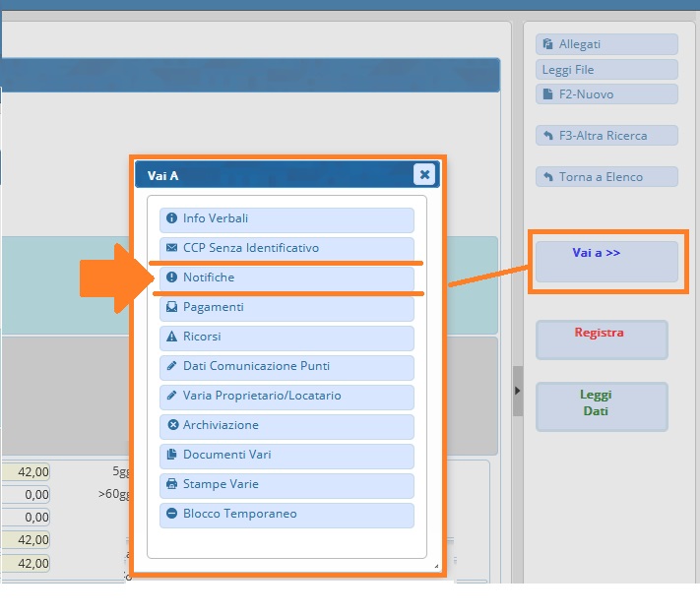Click the pencil icon for Dati Comunicazione Punti
The height and width of the screenshot is (615, 700).
click(172, 366)
